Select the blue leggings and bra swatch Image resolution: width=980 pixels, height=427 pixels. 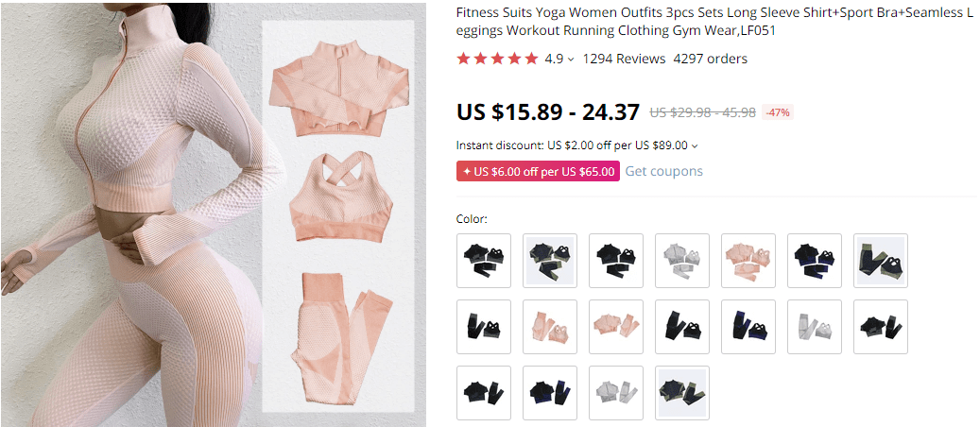pos(748,327)
